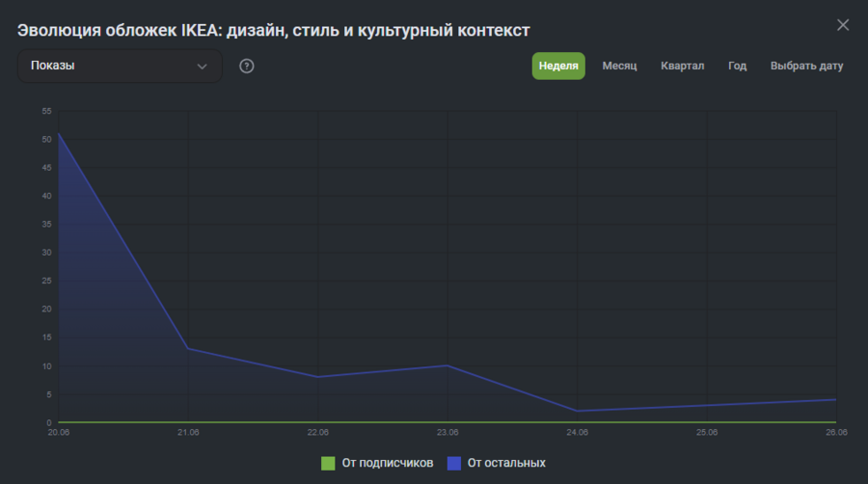
Task: Click the 55 y-axis value label
Action: pos(46,111)
